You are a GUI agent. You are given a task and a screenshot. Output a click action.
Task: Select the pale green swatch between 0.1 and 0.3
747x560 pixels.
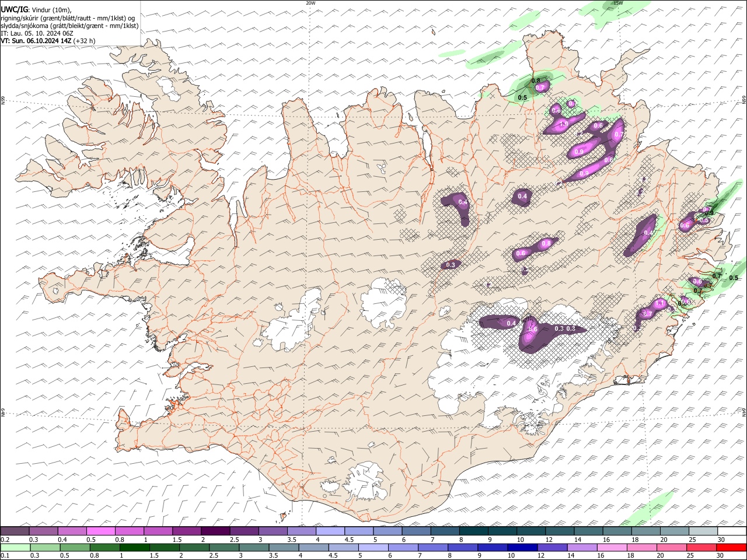click(x=15, y=548)
